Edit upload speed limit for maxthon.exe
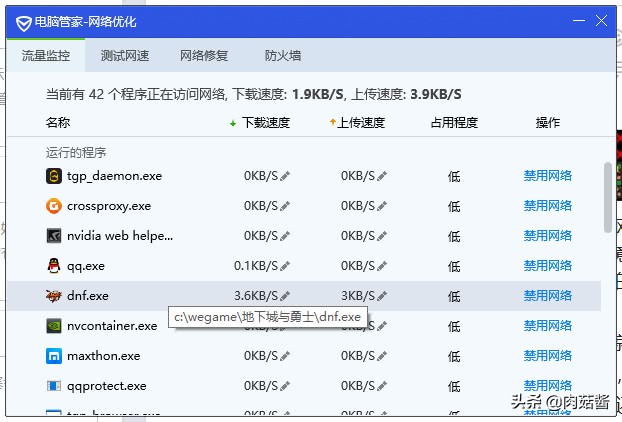Image resolution: width=622 pixels, height=422 pixels. [382, 356]
